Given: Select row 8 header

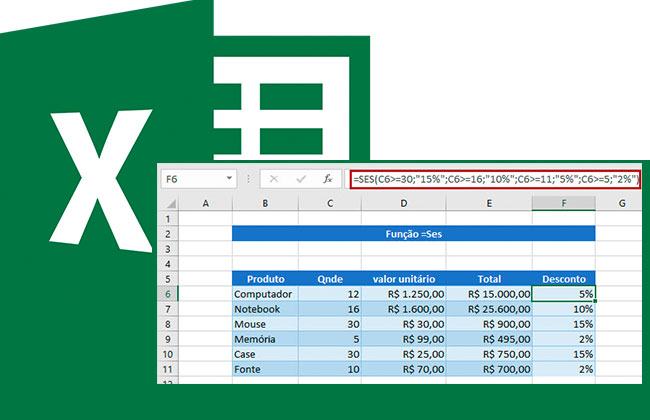Looking at the screenshot, I should click(168, 324).
